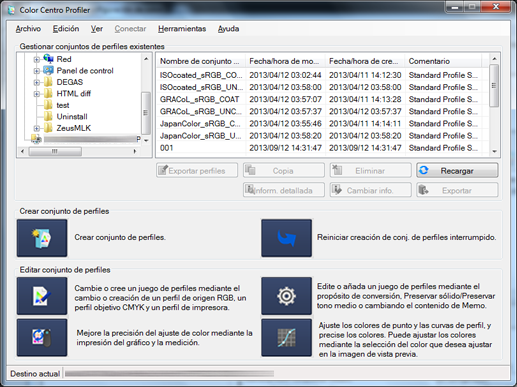The image size is (517, 387).
Task: Select the GRACoL_sRGB_COAT profile row
Action: pos(322,99)
